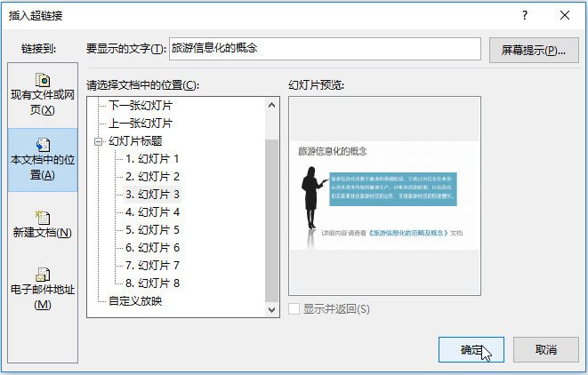
Task: Select the 幻灯片标题 tree label
Action: click(x=135, y=141)
